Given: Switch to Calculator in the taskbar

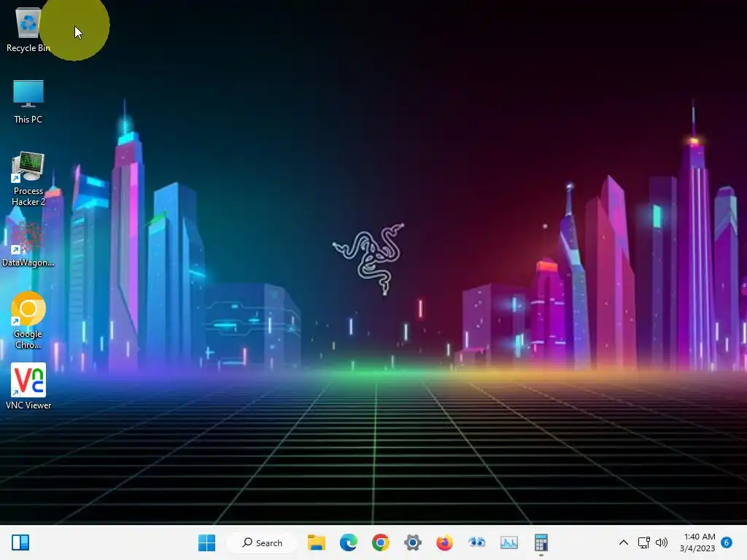Looking at the screenshot, I should point(541,542).
